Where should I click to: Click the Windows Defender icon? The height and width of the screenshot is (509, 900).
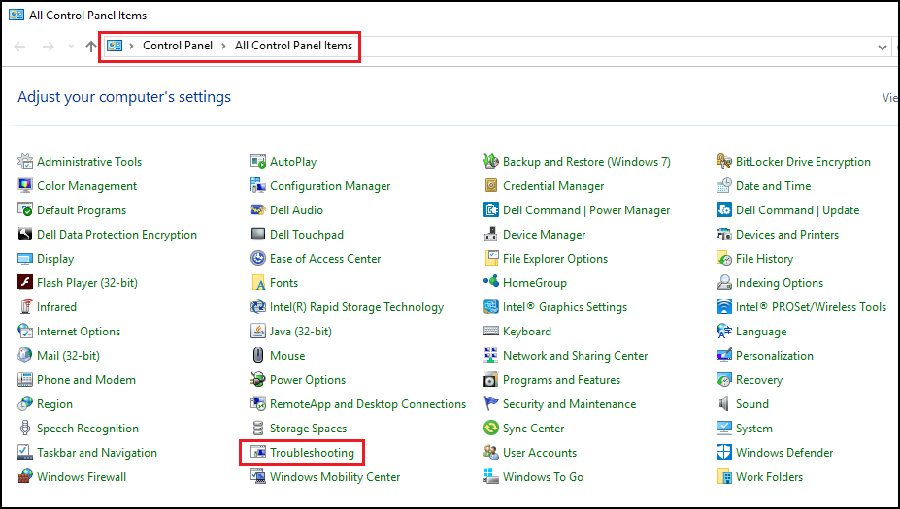click(x=725, y=453)
